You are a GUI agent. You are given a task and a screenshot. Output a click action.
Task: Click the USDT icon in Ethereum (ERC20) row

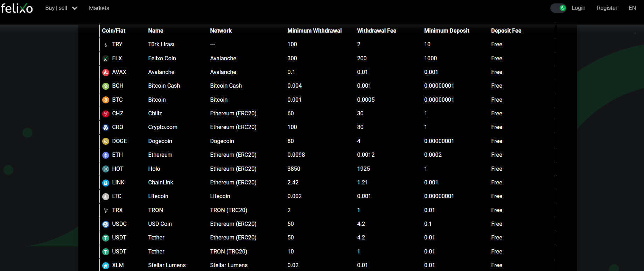point(106,238)
